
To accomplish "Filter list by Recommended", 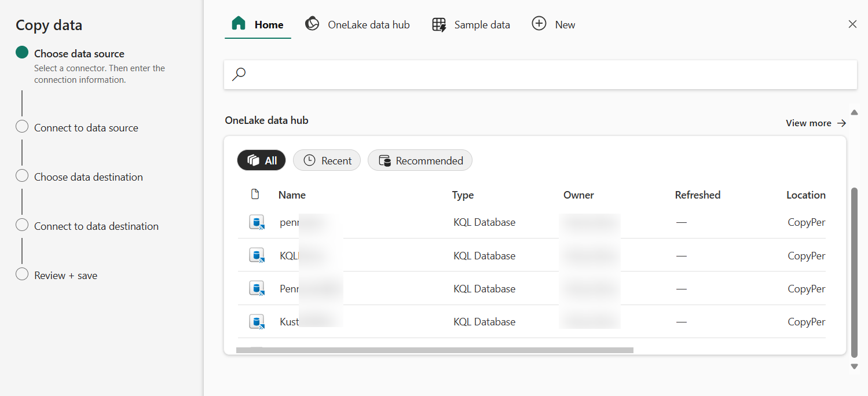I will [x=420, y=160].
